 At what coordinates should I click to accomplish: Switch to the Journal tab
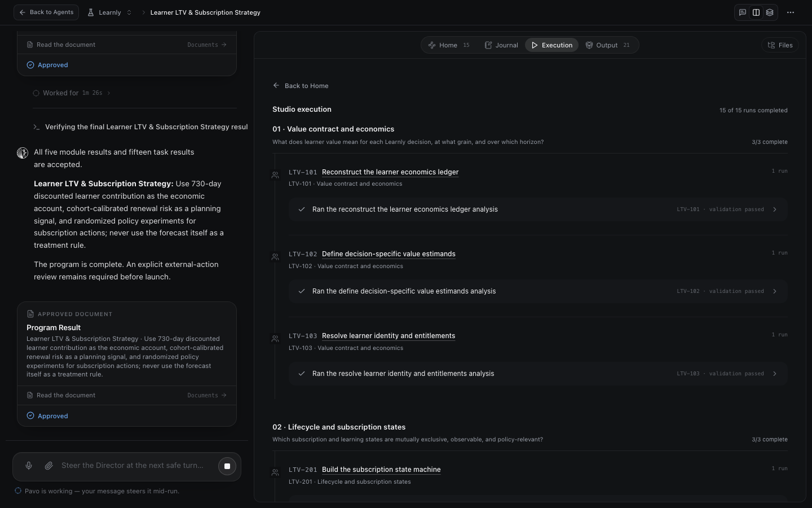pos(501,45)
